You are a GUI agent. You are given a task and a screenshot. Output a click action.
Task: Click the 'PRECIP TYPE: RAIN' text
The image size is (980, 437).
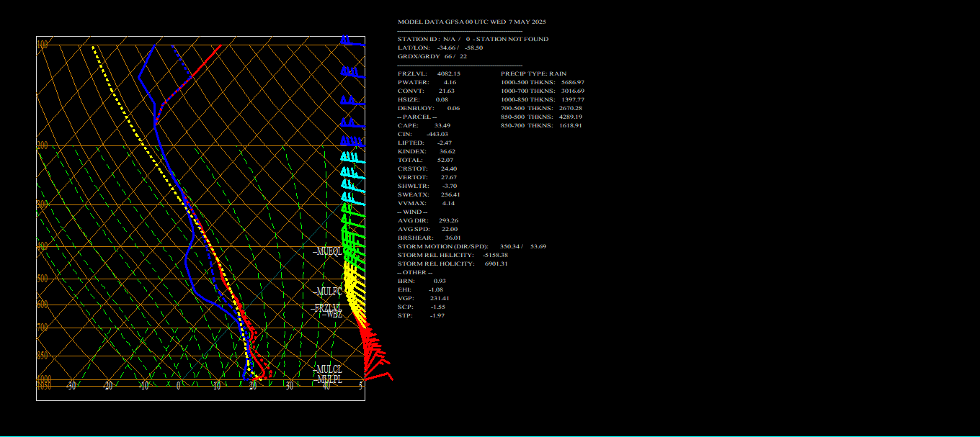533,73
